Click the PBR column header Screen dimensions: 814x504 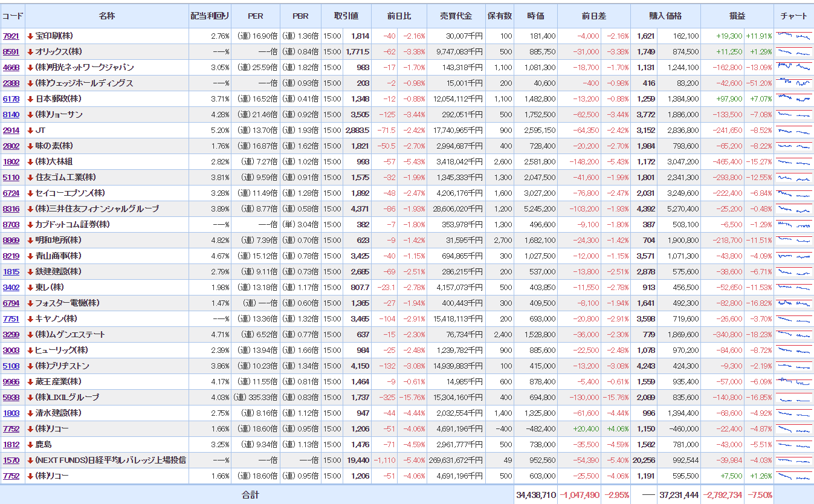click(300, 16)
